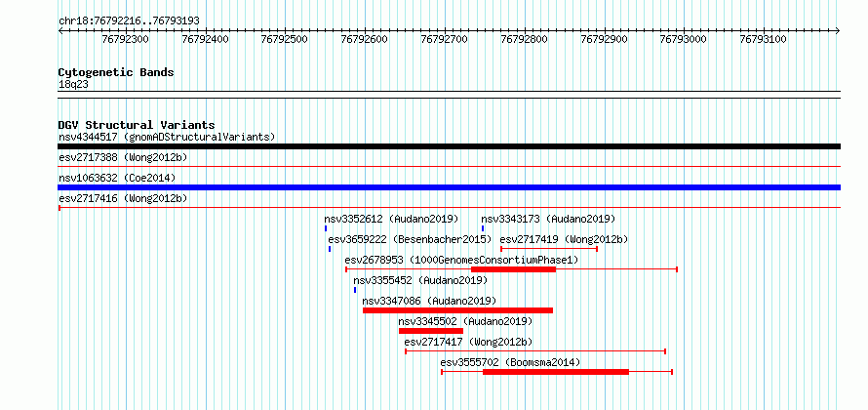Image resolution: width=868 pixels, height=410 pixels.
Task: Click the nsv3347086 red variant bar
Action: pos(457,310)
